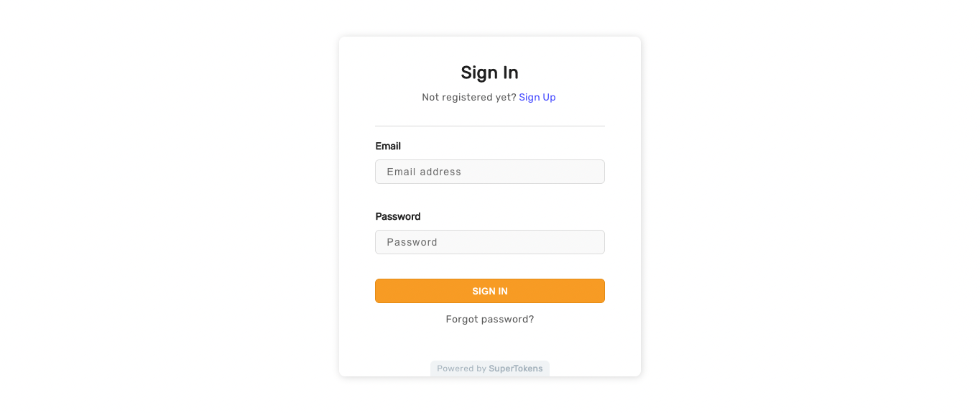Click the SIGN IN button label text
The width and height of the screenshot is (980, 413).
pos(489,291)
